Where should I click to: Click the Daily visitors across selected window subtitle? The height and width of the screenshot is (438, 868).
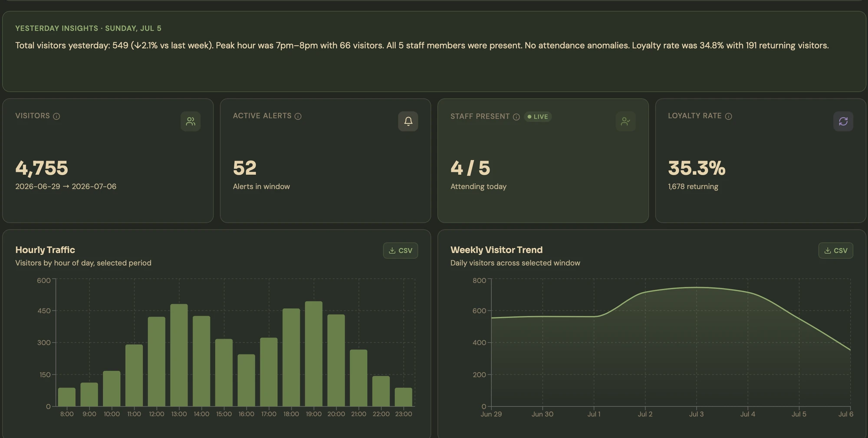pos(515,263)
